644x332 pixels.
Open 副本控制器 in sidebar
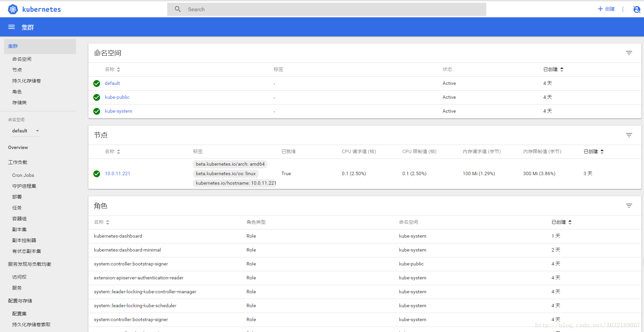click(24, 240)
